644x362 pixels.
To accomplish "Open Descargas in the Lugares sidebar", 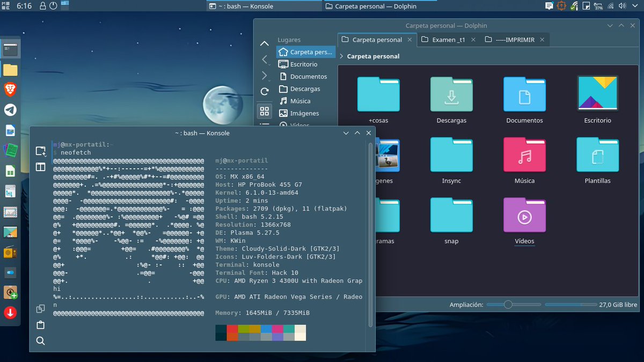I will coord(306,89).
